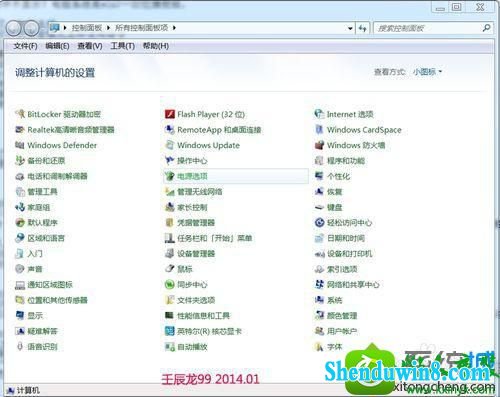
Task: Open the 查看(V) menu
Action: 90,46
